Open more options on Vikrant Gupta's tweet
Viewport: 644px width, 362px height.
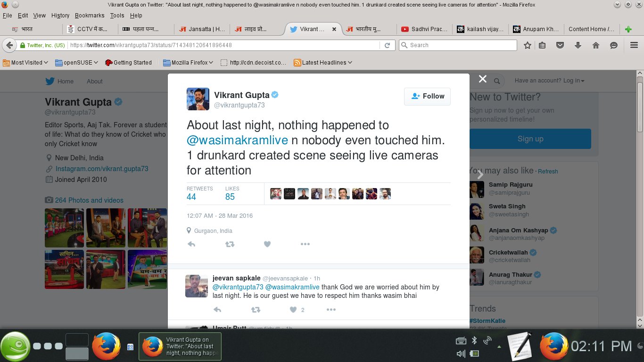pyautogui.click(x=305, y=244)
